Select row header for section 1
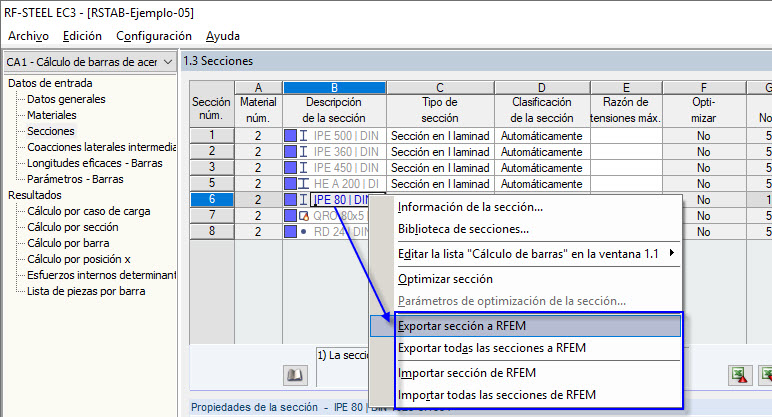Image resolution: width=772 pixels, height=417 pixels. (x=212, y=135)
